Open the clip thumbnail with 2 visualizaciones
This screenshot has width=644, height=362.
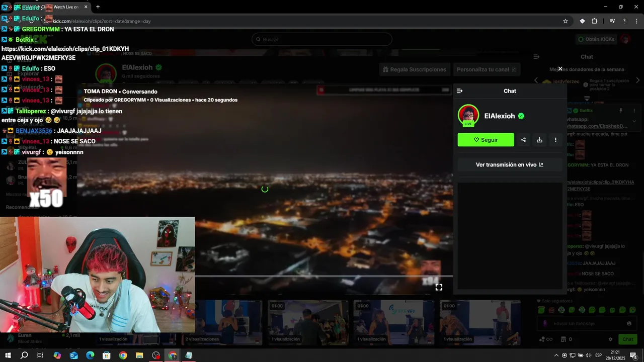tap(222, 322)
